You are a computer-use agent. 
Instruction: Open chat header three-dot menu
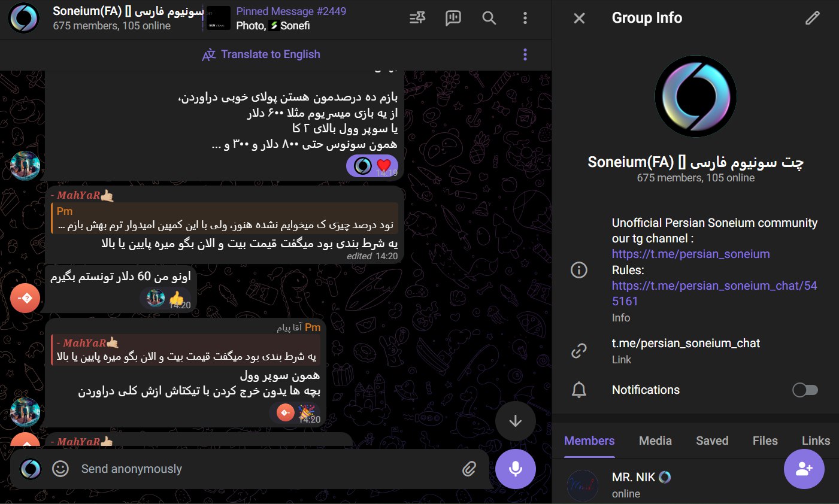[x=525, y=18]
